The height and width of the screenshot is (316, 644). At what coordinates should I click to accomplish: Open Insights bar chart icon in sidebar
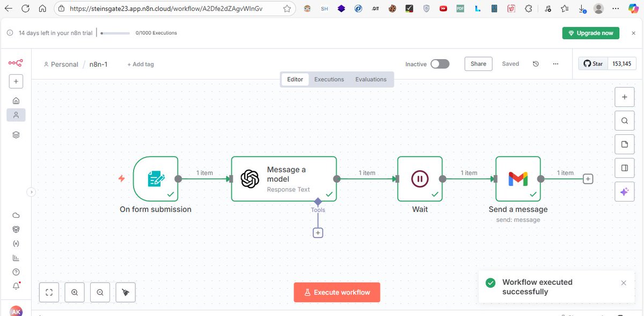point(16,257)
